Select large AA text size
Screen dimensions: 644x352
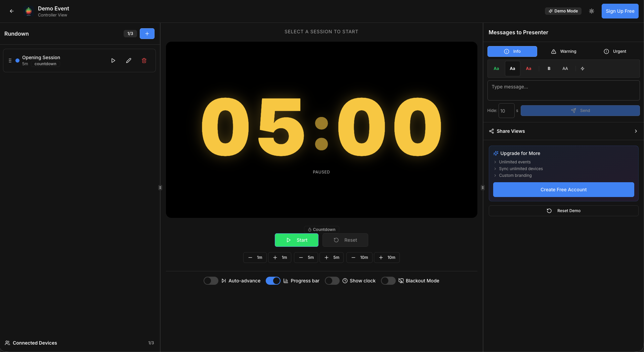pyautogui.click(x=565, y=68)
